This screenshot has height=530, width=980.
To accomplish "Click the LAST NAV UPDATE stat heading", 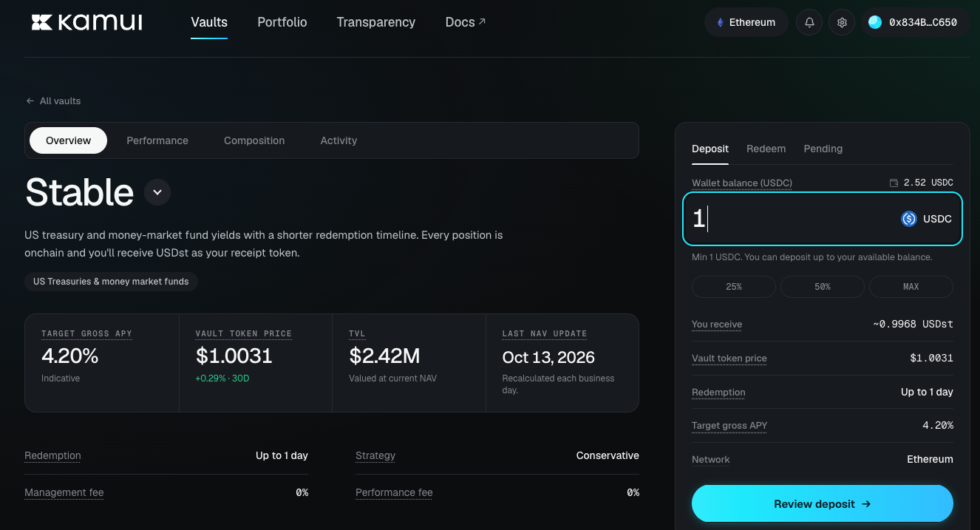I will 545,333.
